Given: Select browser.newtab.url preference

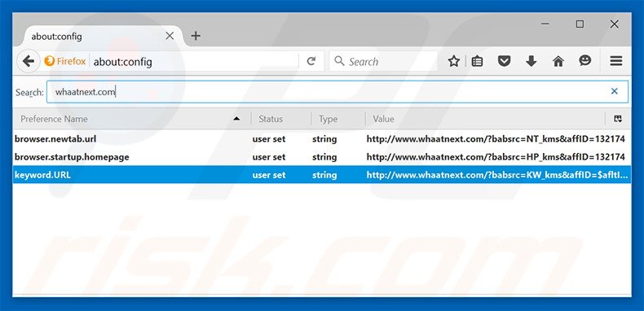Looking at the screenshot, I should click(x=55, y=139).
